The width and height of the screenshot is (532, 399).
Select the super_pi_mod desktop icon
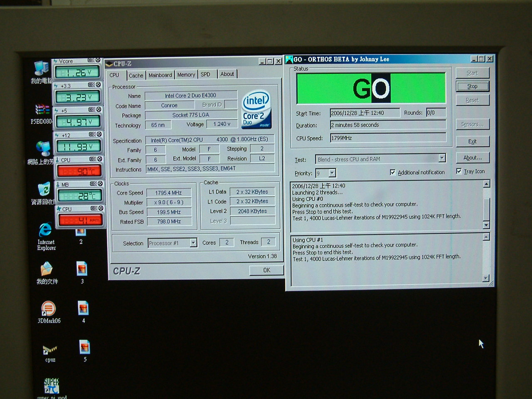(52, 388)
